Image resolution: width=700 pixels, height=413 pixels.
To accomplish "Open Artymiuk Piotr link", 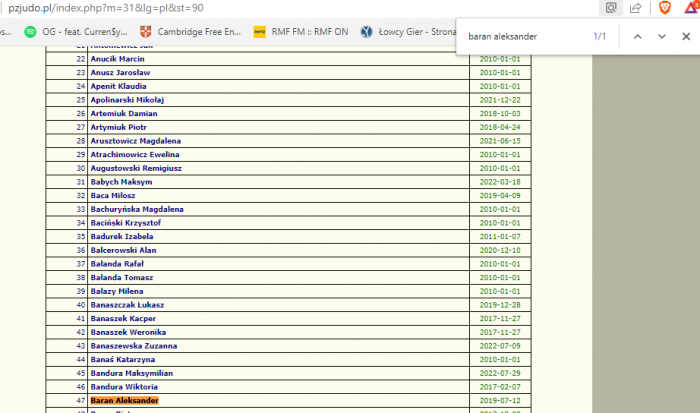I will coord(118,127).
